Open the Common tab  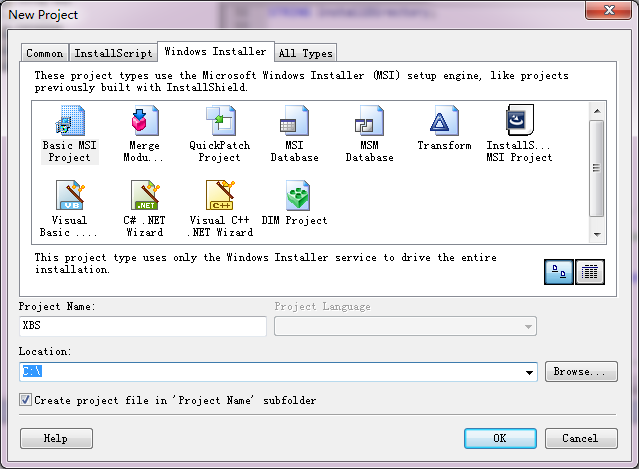tap(44, 53)
